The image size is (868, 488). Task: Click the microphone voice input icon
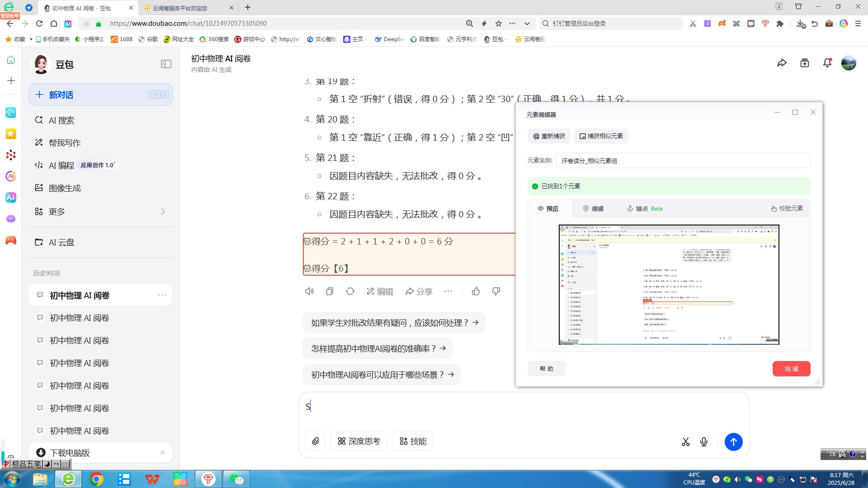point(704,442)
